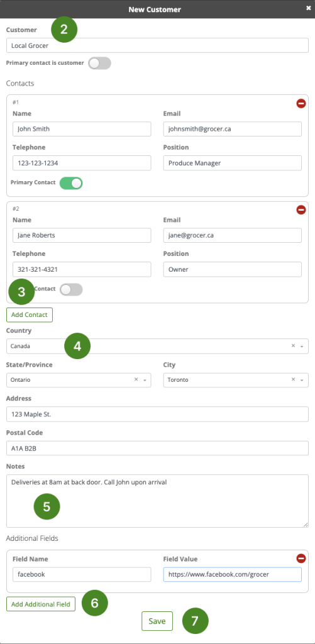Viewport: 315px width, 644px height.
Task: Enable Primary Contact for Jane Roberts
Action: pyautogui.click(x=71, y=289)
